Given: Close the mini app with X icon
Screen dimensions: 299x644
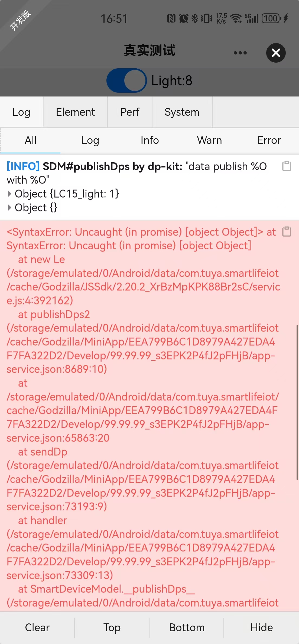Looking at the screenshot, I should (276, 53).
